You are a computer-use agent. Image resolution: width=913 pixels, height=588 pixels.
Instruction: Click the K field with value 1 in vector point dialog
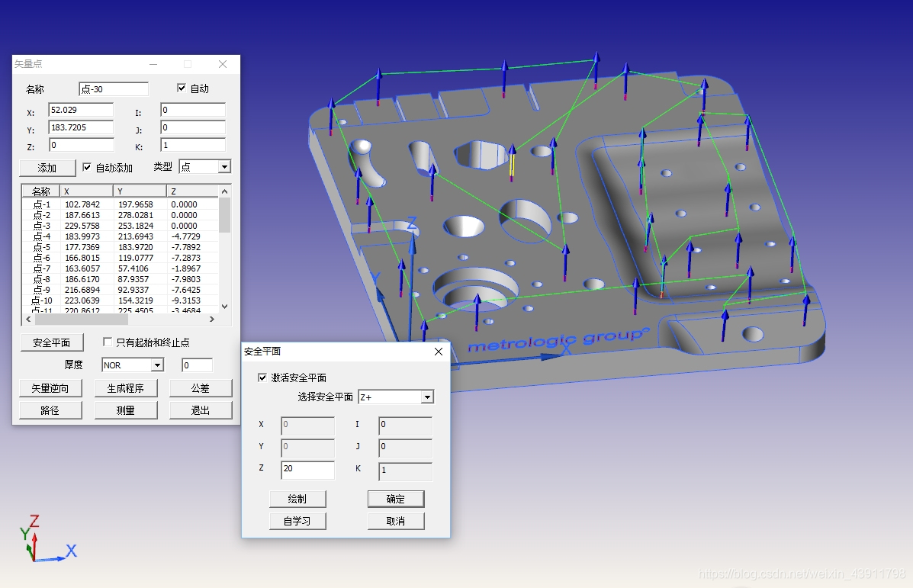(x=193, y=145)
